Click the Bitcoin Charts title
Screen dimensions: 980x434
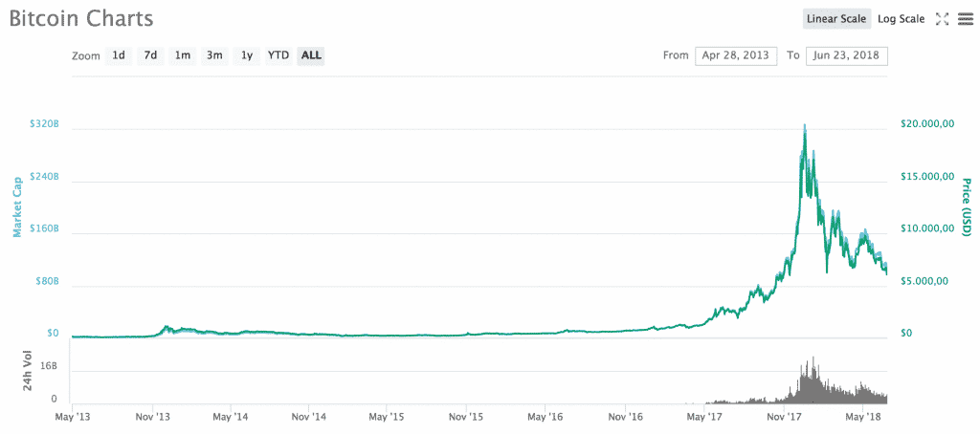pos(80,18)
